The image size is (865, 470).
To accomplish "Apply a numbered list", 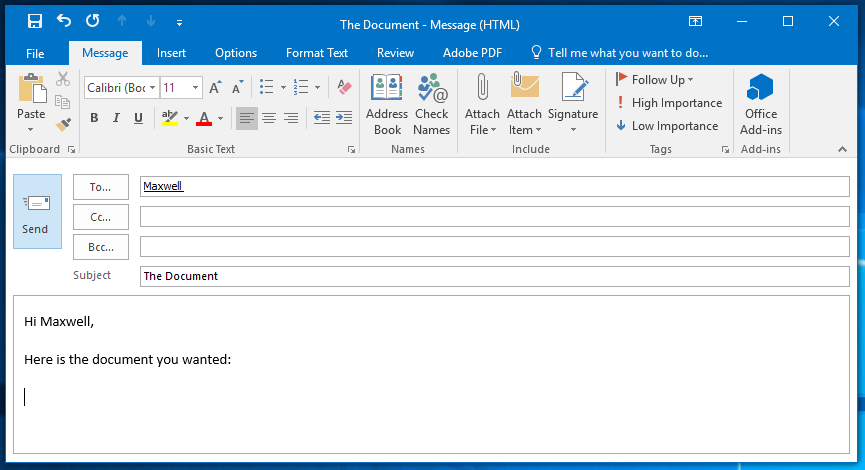I will (301, 87).
